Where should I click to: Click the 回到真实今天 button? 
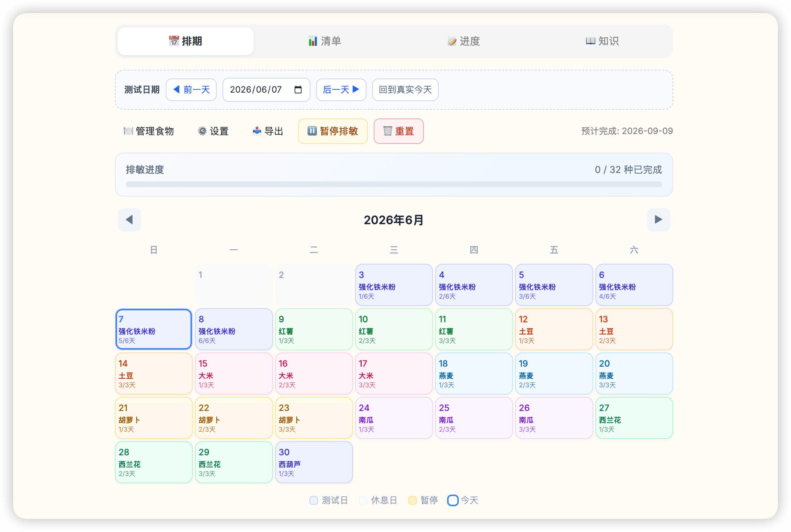click(405, 90)
